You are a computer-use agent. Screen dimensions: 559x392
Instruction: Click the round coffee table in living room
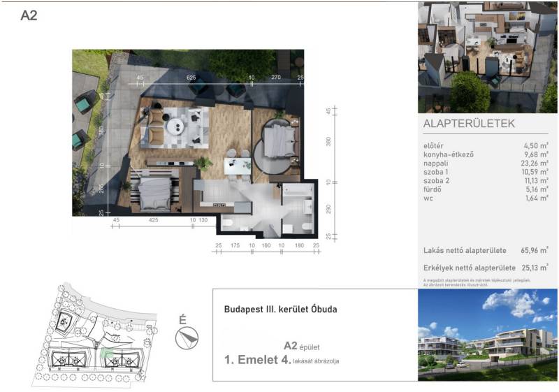[x=174, y=126]
